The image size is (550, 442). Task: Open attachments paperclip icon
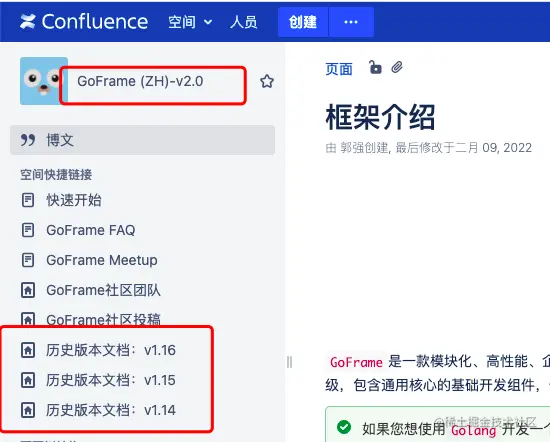(x=397, y=67)
